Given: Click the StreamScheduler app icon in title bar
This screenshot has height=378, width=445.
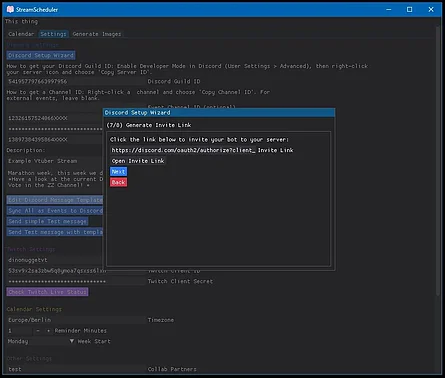Looking at the screenshot, I should 10,9.
